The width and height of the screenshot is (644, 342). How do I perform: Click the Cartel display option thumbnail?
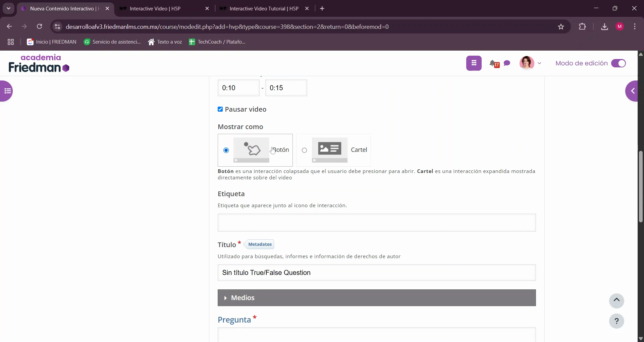(x=329, y=150)
